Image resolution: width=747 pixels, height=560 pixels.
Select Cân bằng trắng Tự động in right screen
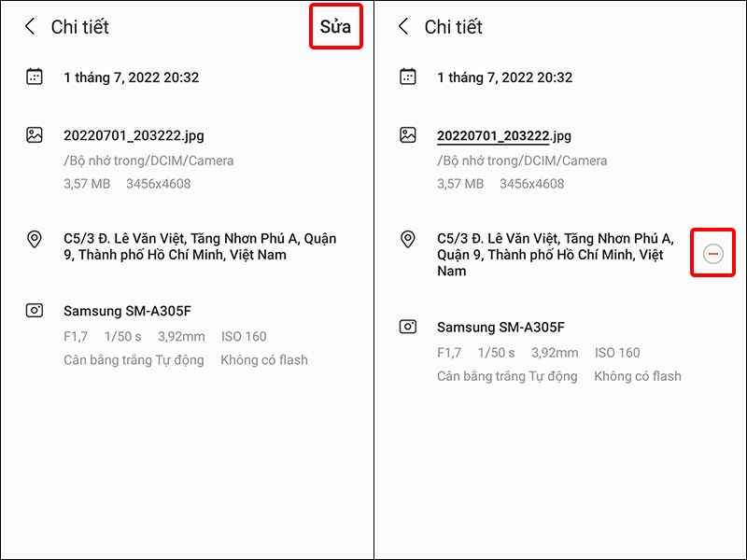tap(507, 377)
